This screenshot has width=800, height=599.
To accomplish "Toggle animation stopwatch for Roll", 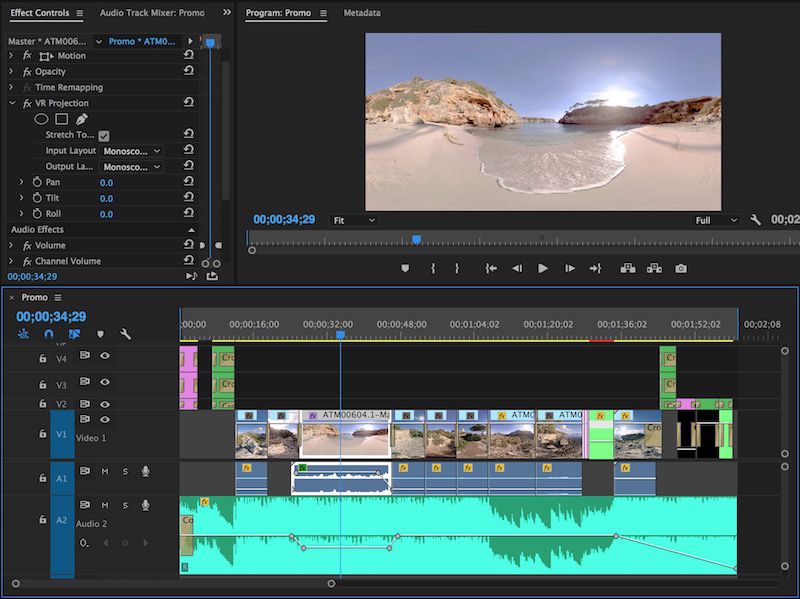I will pos(37,213).
